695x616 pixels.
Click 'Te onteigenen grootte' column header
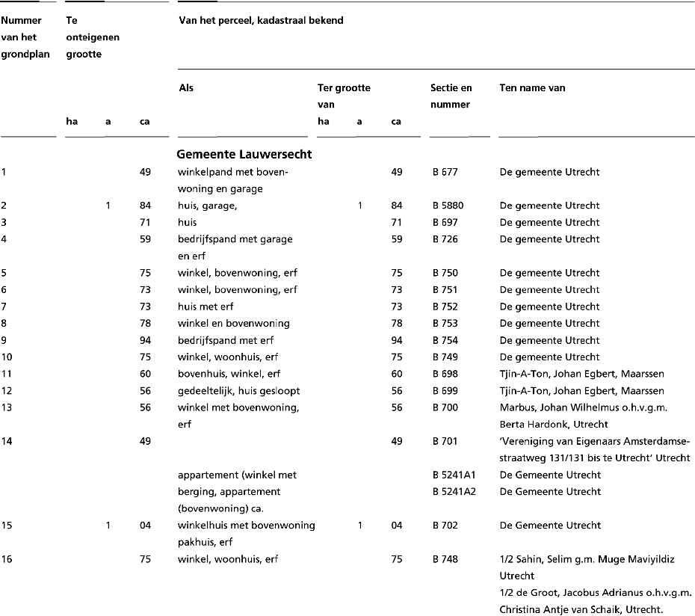93,37
